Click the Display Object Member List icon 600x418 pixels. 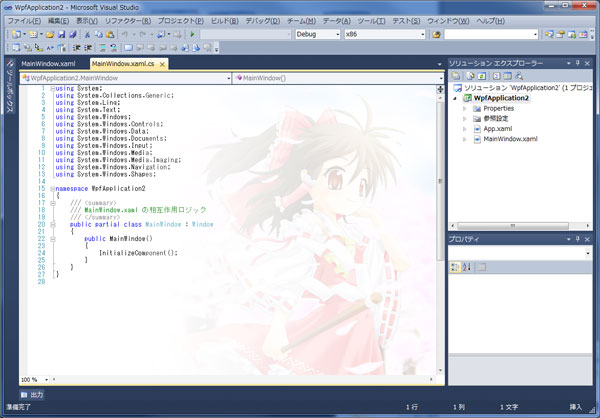tap(16, 48)
